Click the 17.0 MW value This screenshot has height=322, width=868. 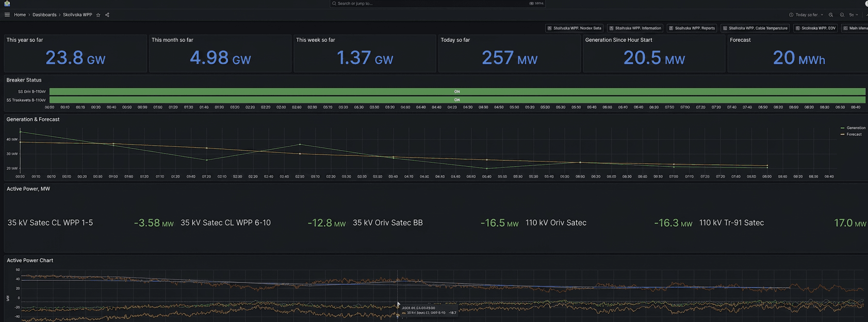coord(850,223)
